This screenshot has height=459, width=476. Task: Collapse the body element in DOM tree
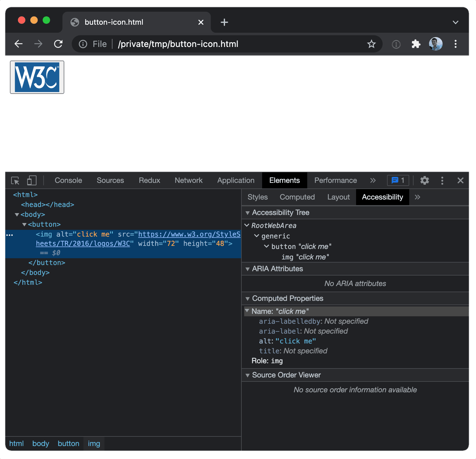17,215
